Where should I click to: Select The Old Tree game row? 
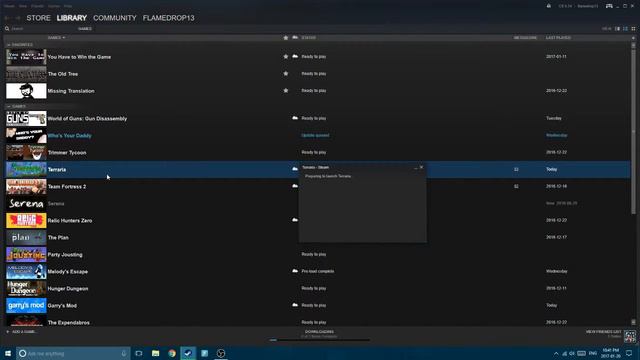318,74
